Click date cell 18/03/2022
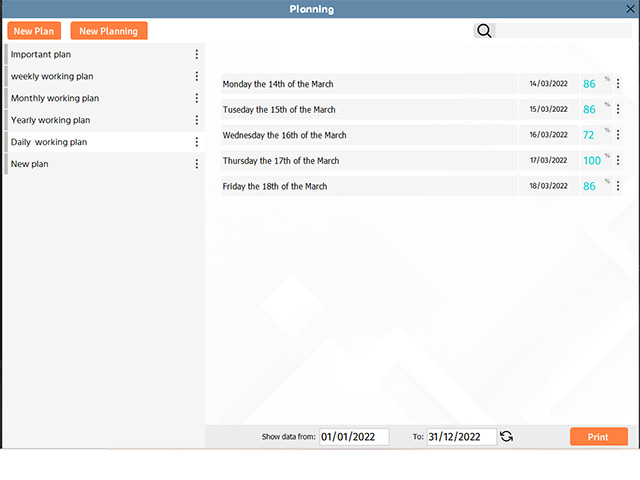 (549, 186)
